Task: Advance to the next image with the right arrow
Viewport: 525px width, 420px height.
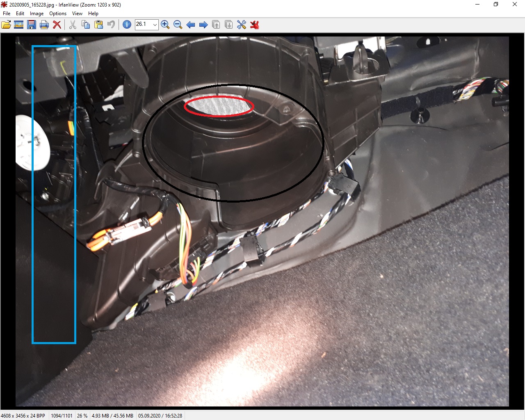Action: [x=203, y=25]
